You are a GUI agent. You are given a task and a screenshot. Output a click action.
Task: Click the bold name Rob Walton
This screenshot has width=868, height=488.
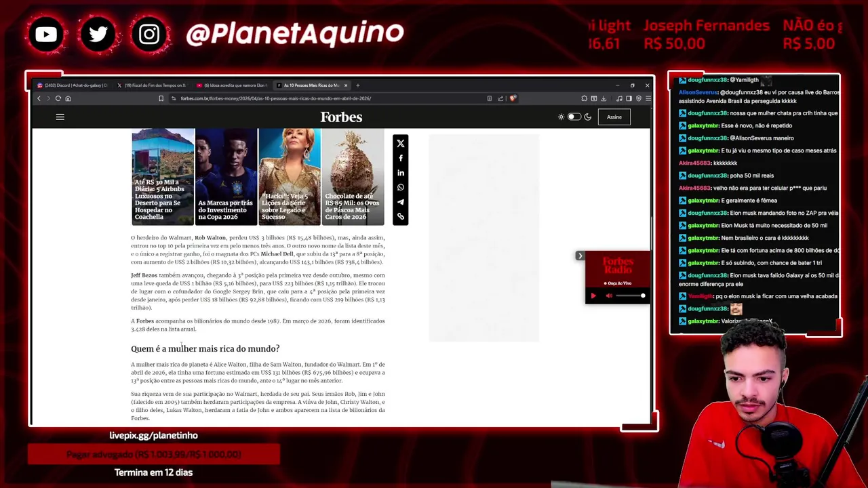pos(210,238)
